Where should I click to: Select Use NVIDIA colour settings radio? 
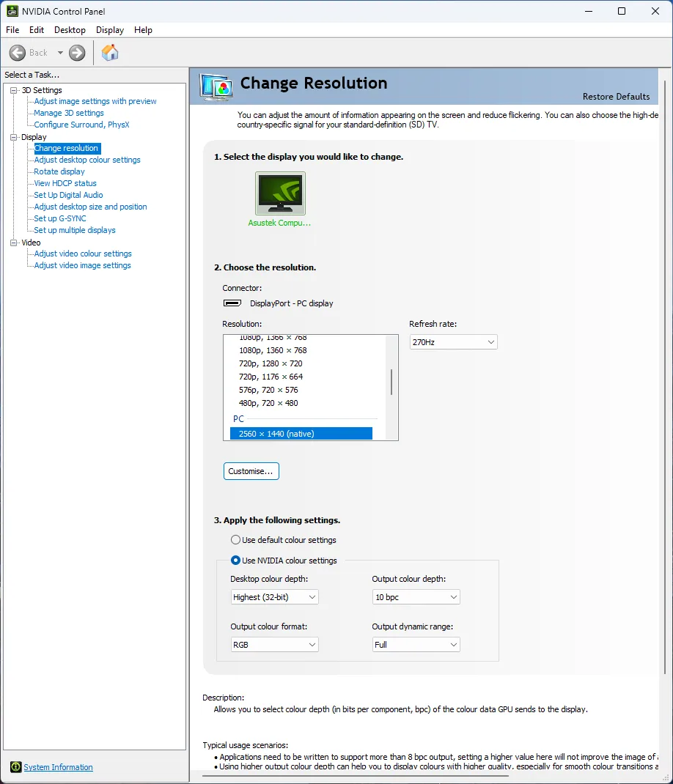(235, 561)
